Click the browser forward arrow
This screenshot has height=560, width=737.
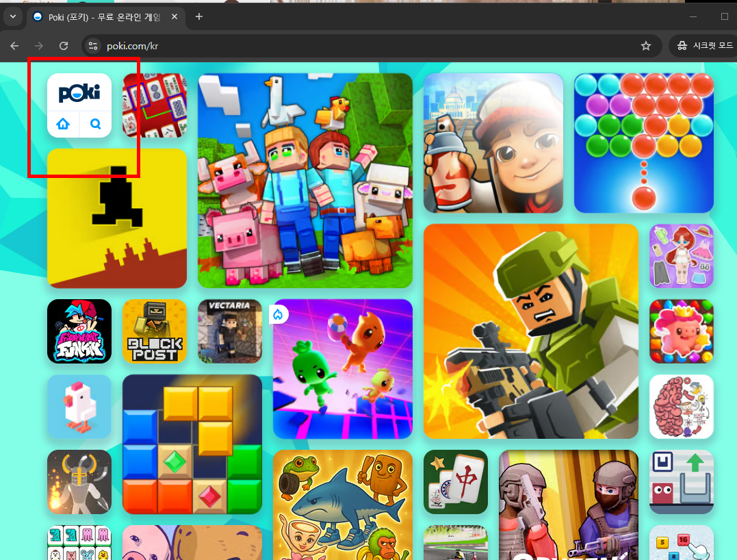pyautogui.click(x=39, y=46)
